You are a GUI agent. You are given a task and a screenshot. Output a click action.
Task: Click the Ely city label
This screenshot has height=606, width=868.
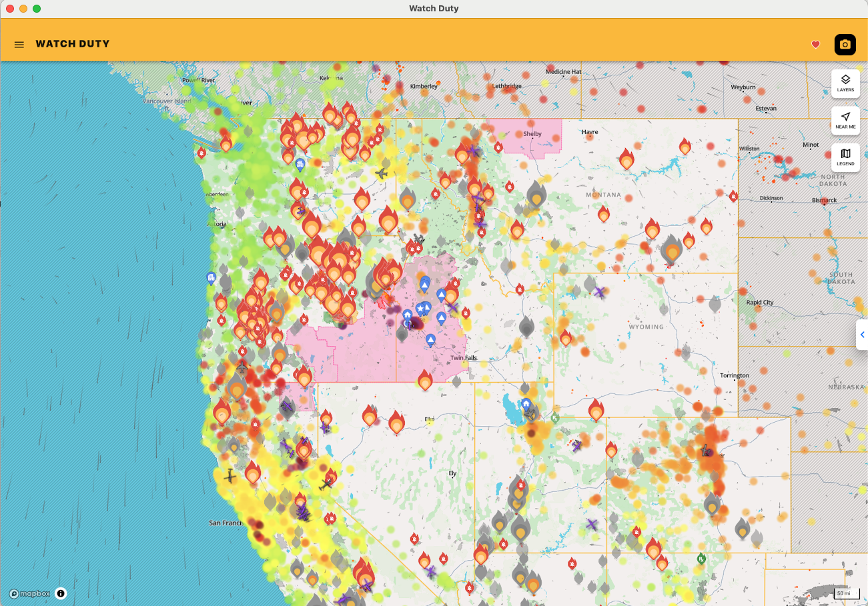click(x=452, y=473)
